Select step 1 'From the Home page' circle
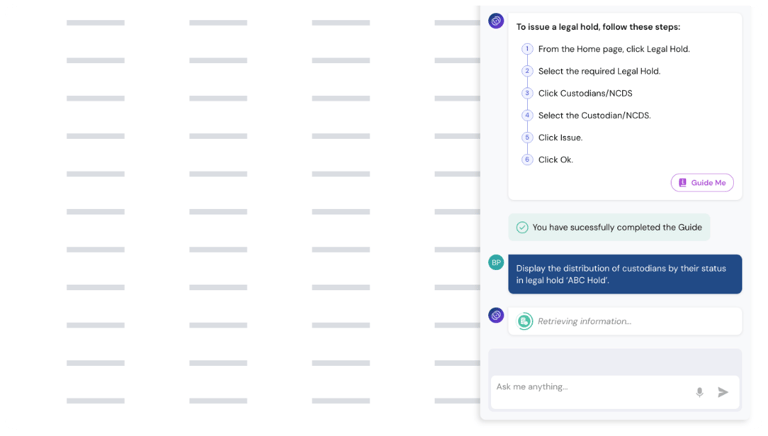Screen dimensions: 768x436 (527, 49)
